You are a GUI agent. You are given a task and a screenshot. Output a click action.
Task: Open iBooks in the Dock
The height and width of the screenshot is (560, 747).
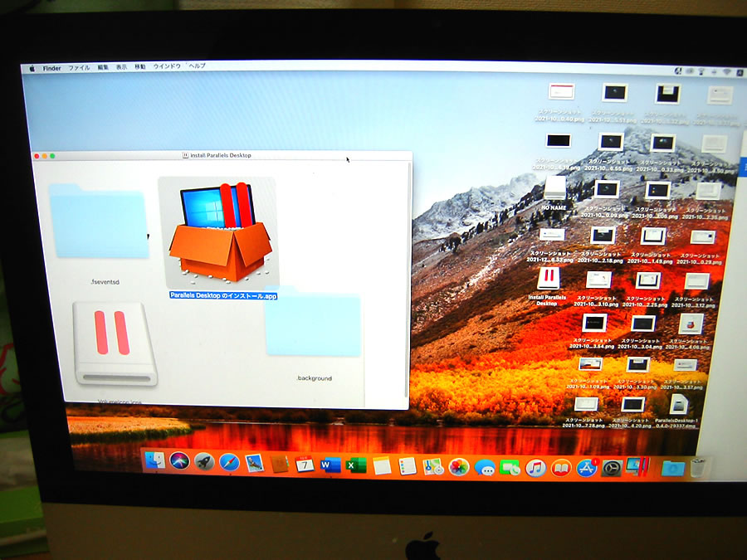tap(561, 469)
